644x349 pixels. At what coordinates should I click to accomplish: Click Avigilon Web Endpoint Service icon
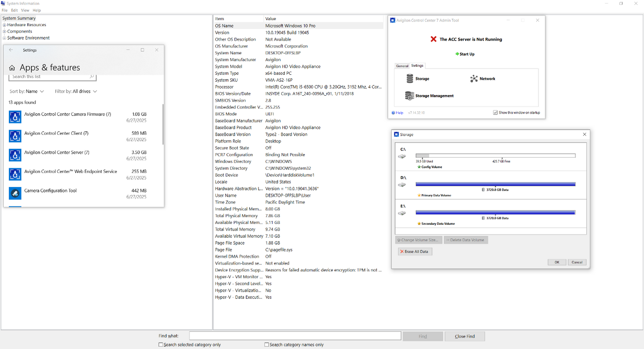(15, 174)
